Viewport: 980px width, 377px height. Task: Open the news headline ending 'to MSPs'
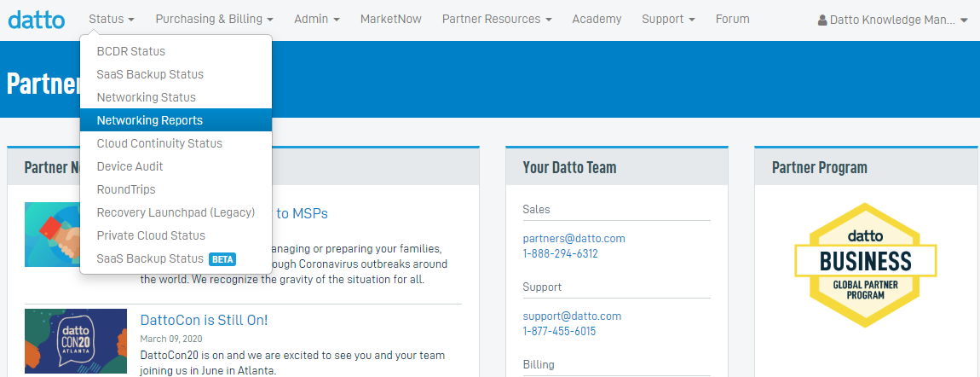(x=302, y=213)
